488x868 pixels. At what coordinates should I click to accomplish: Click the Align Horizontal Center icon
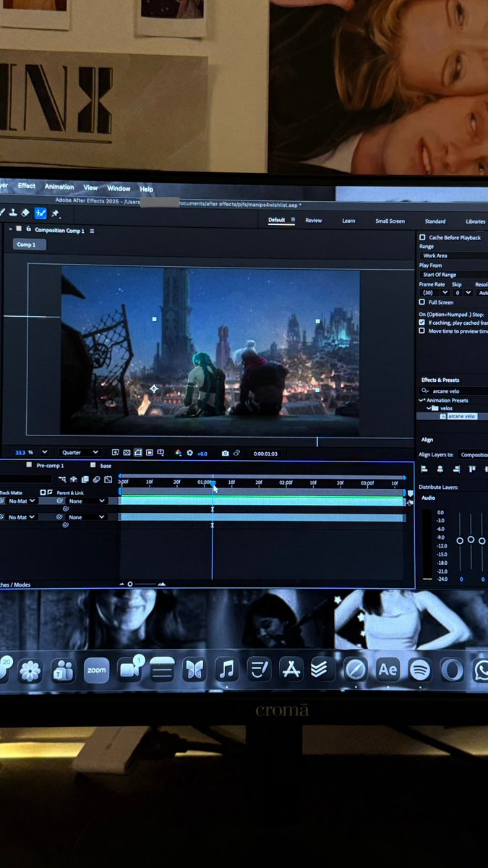(x=440, y=469)
